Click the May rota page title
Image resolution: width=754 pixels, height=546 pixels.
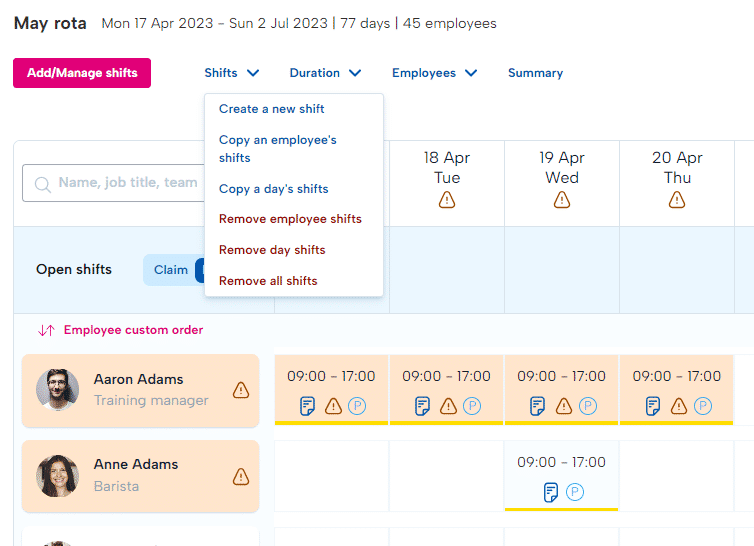point(50,23)
